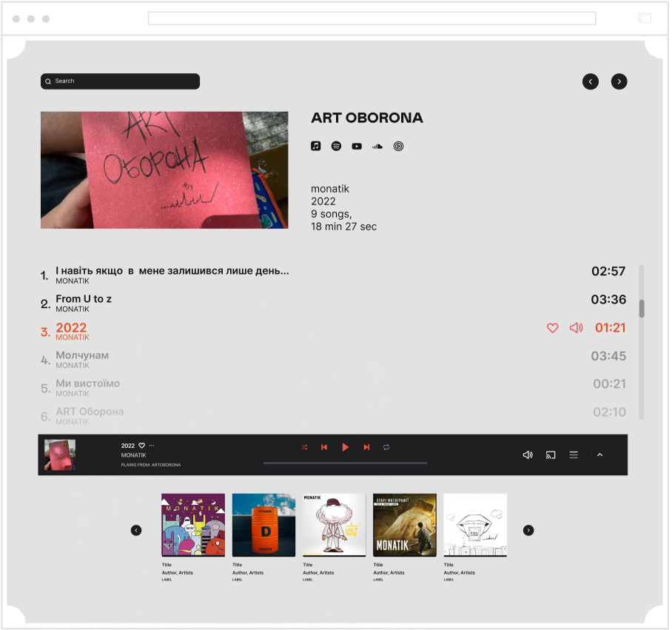Go back with top left arrow button
The image size is (672, 630).
[x=592, y=82]
